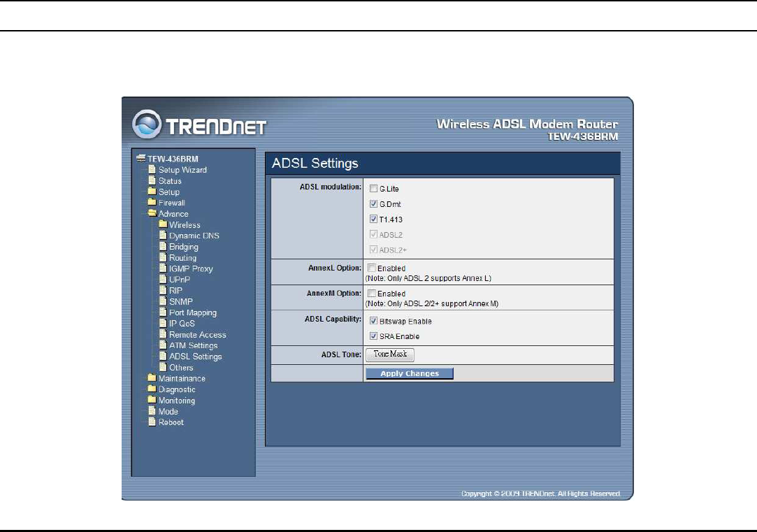Click the Bridging page icon
The image size is (757, 532).
[x=163, y=245]
